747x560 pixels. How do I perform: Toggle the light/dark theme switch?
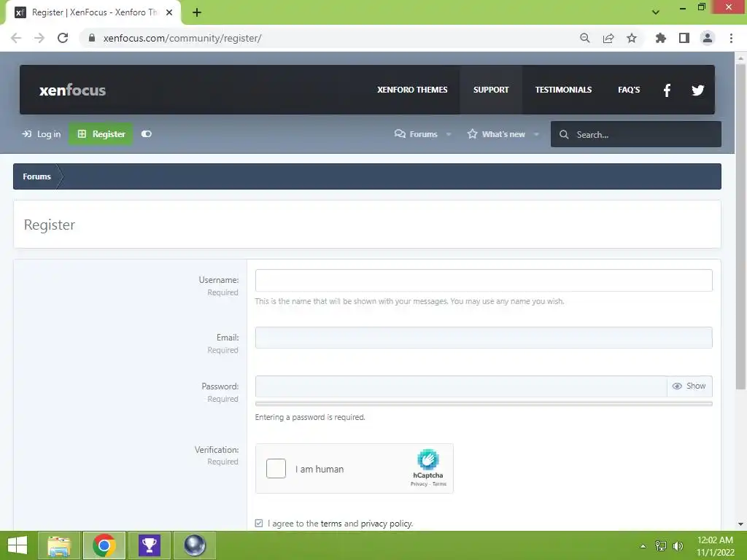pos(146,134)
